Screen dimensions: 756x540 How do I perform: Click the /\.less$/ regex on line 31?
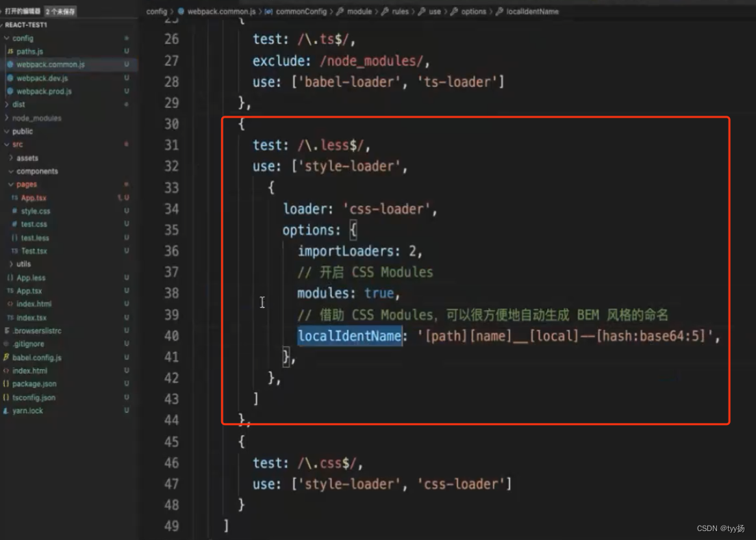pyautogui.click(x=330, y=145)
